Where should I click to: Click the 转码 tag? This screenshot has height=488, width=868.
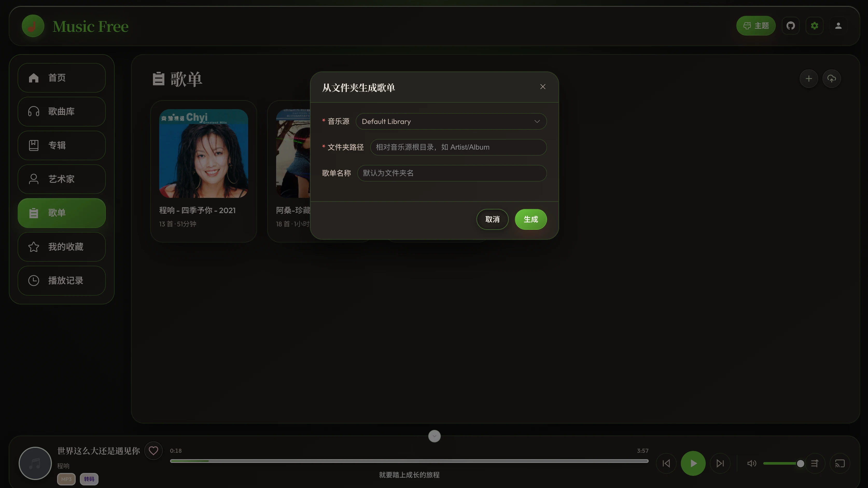tap(89, 479)
